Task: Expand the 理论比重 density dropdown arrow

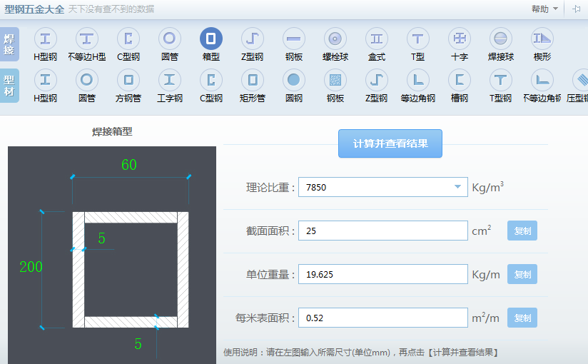Action: [457, 187]
